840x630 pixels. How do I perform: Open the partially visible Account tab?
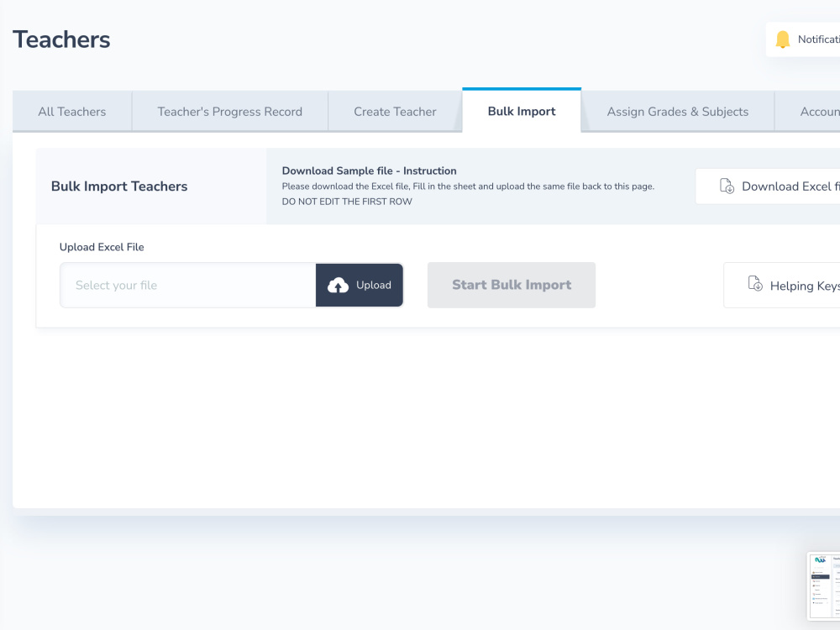807,112
